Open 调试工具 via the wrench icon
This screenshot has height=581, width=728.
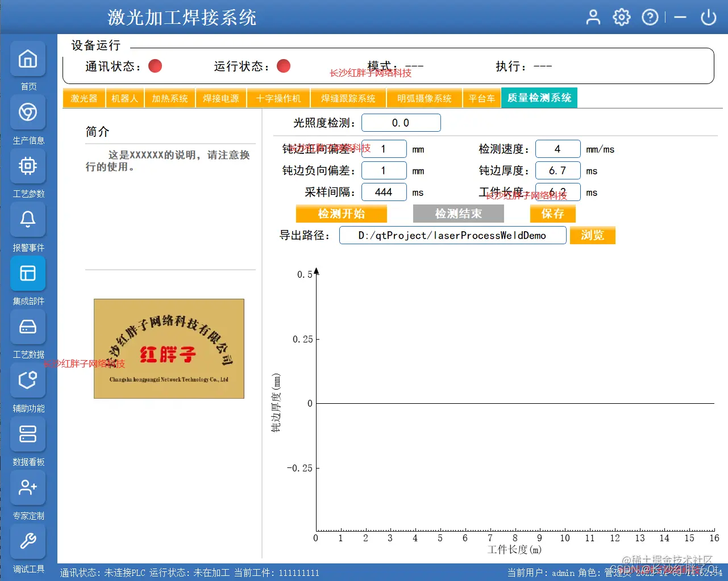28,541
